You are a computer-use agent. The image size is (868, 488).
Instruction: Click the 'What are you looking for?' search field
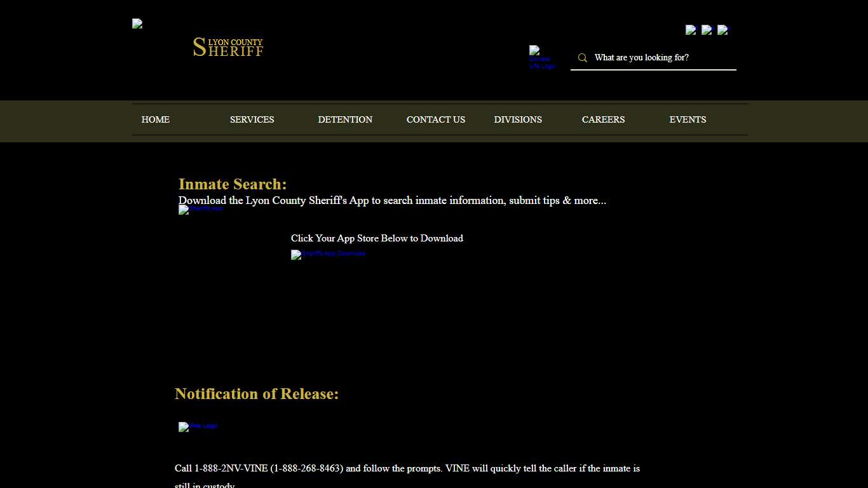(642, 57)
